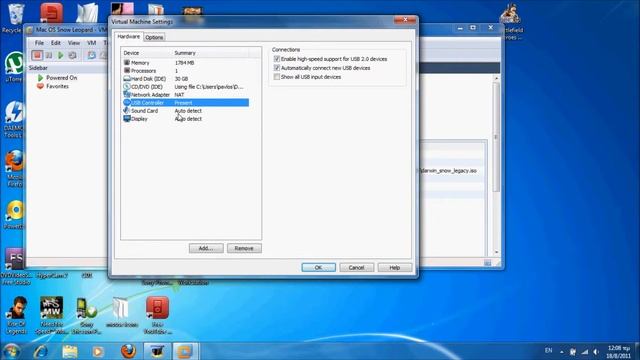
Task: Click the red Power Off toolbar button in VMware
Action: click(37, 55)
